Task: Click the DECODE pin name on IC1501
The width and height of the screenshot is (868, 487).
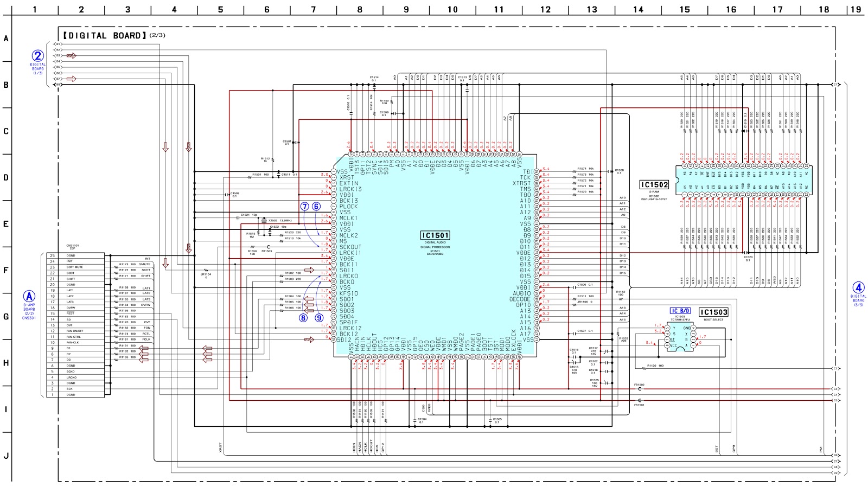Action: pyautogui.click(x=520, y=299)
